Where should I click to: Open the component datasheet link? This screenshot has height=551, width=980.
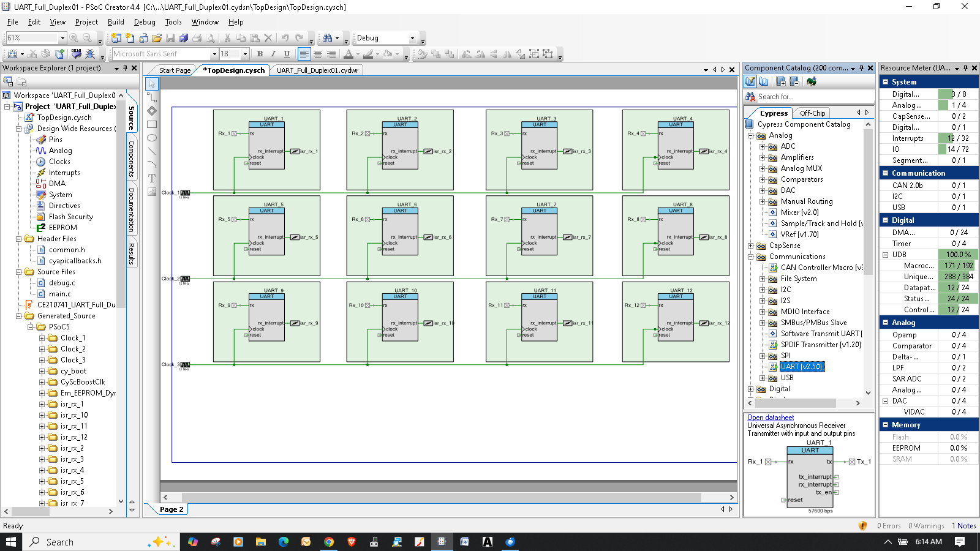pos(771,418)
